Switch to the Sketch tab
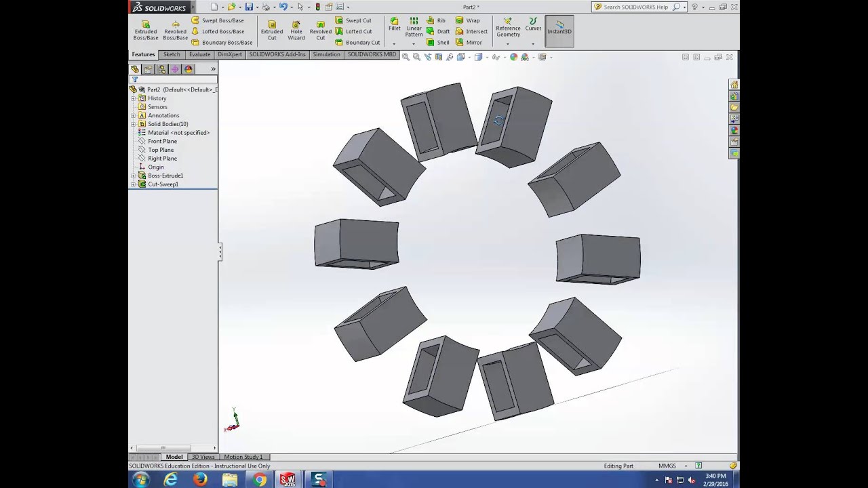This screenshot has width=868, height=488. pyautogui.click(x=172, y=54)
